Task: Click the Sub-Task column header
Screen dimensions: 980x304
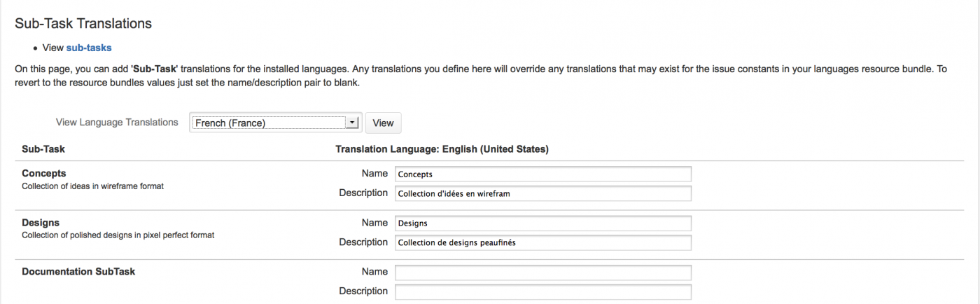Action: [x=43, y=149]
